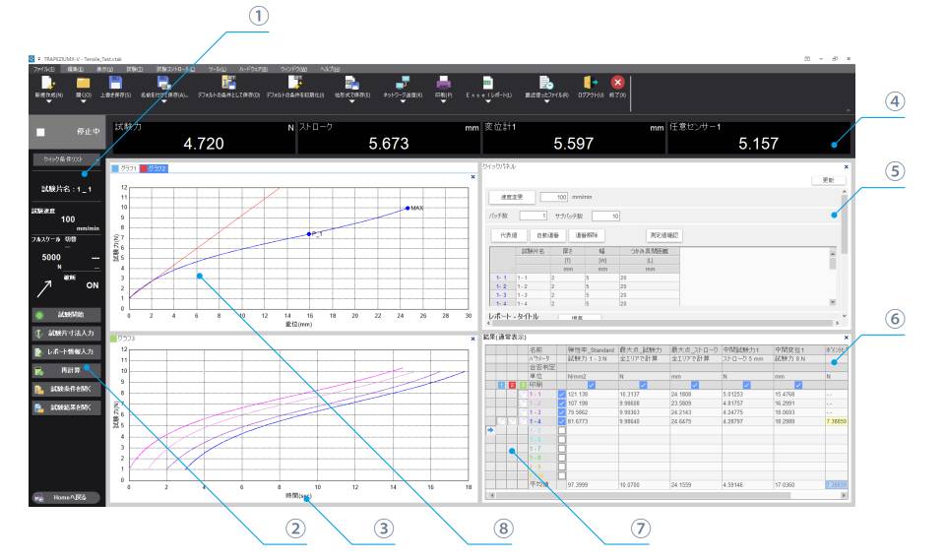
Task: Click the save-as-default-conditions icon
Action: coord(228,83)
